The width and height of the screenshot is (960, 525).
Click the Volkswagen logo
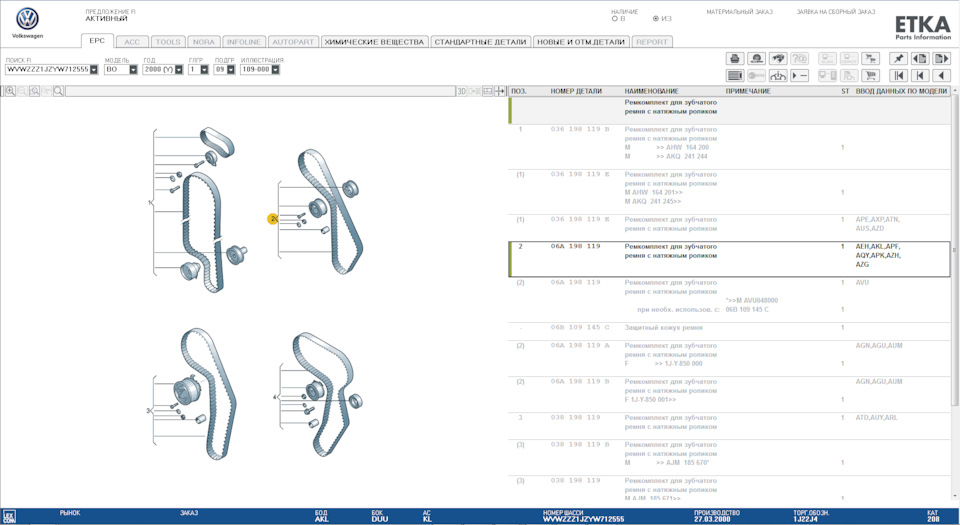click(x=28, y=20)
